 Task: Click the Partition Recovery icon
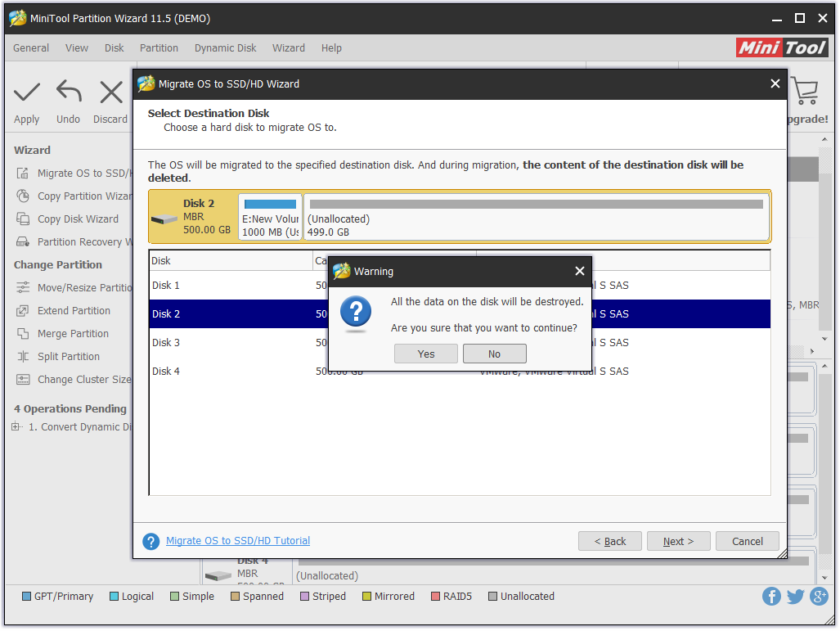pyautogui.click(x=23, y=241)
